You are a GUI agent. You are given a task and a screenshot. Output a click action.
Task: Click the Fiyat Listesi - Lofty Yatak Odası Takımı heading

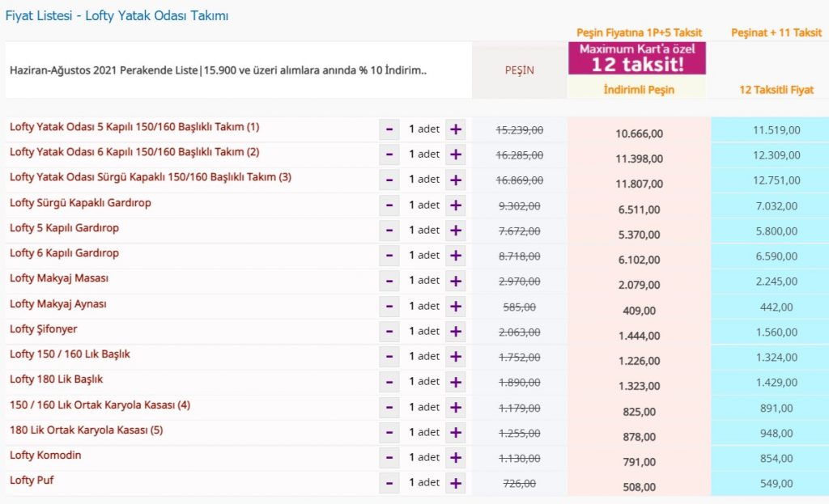point(117,15)
